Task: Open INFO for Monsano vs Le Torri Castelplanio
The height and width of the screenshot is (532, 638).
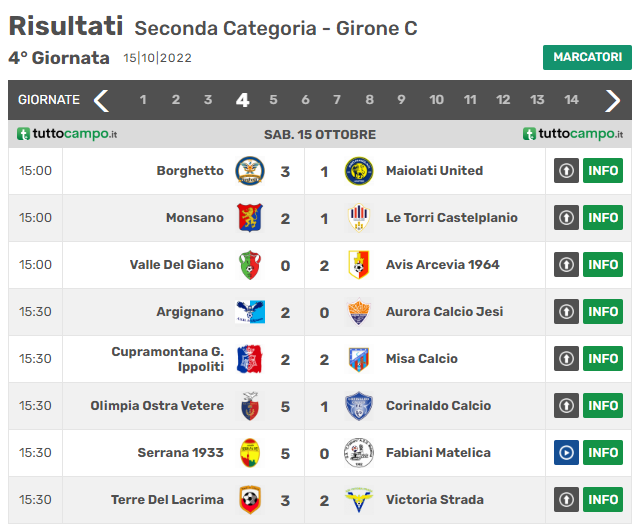Action: point(603,218)
